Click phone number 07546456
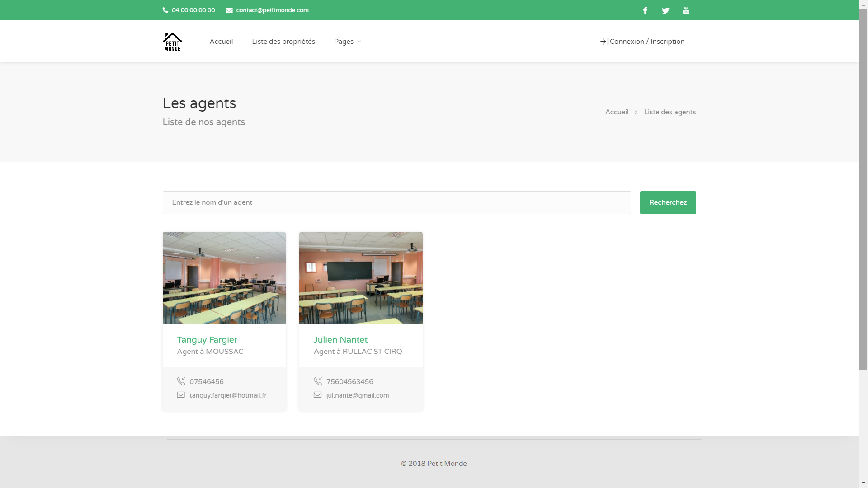 pos(207,382)
